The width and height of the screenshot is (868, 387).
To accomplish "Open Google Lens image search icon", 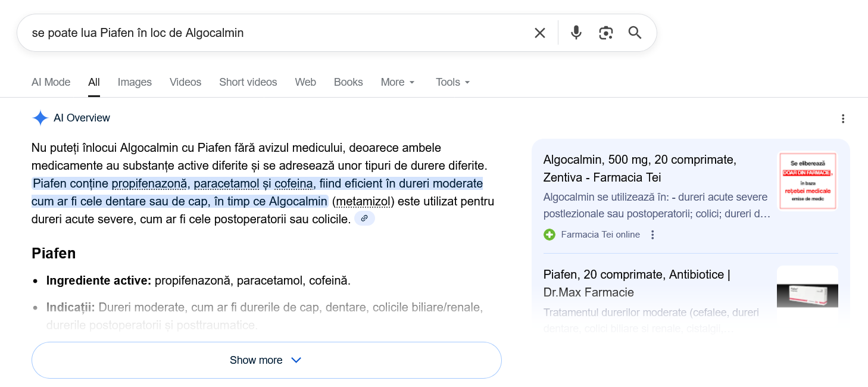I will (x=605, y=33).
